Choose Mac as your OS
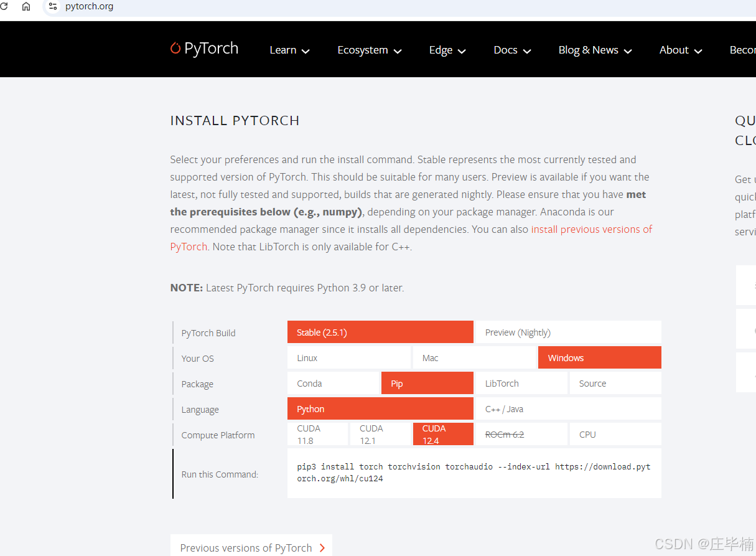This screenshot has height=556, width=756. tap(474, 358)
